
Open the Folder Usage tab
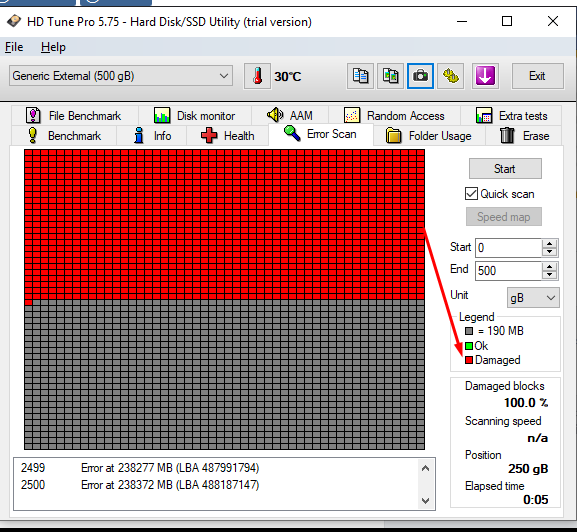click(x=429, y=136)
